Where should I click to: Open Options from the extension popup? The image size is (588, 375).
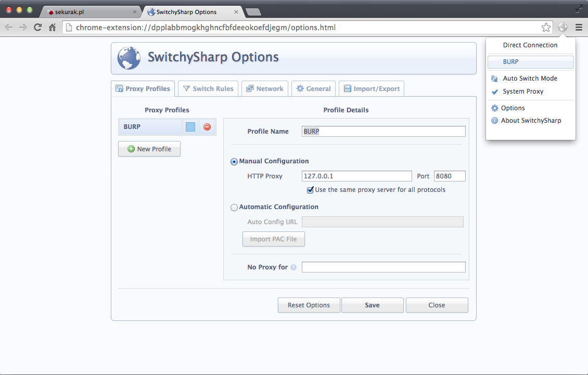pyautogui.click(x=531, y=108)
